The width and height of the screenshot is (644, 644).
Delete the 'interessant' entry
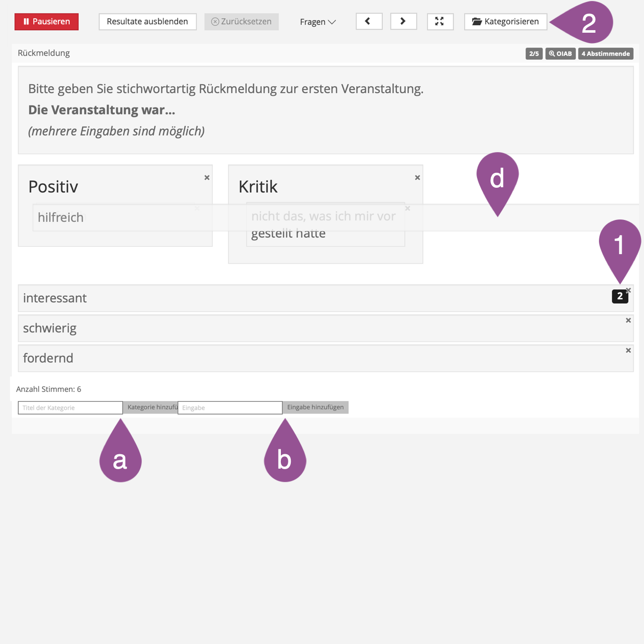click(x=629, y=290)
